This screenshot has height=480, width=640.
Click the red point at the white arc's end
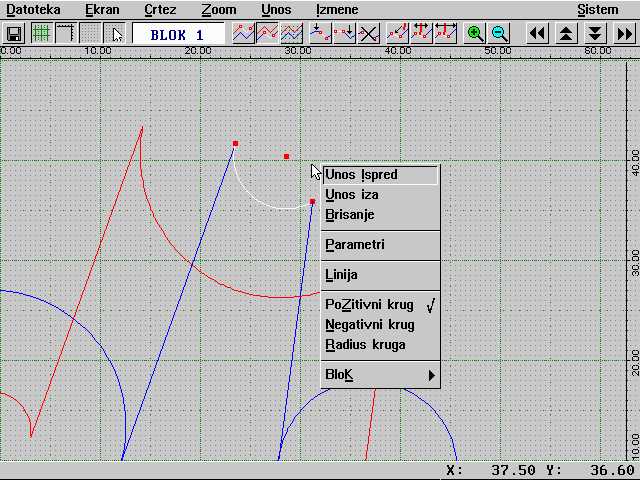313,201
